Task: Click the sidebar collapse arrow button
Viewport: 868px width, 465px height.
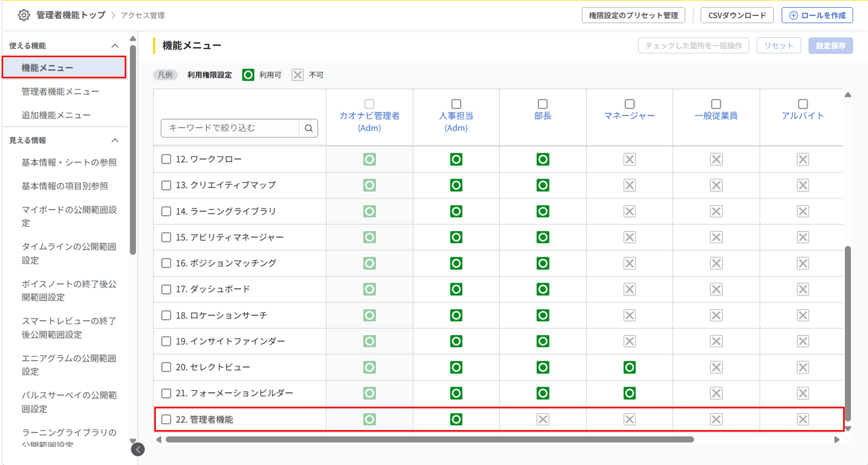Action: coord(138,449)
